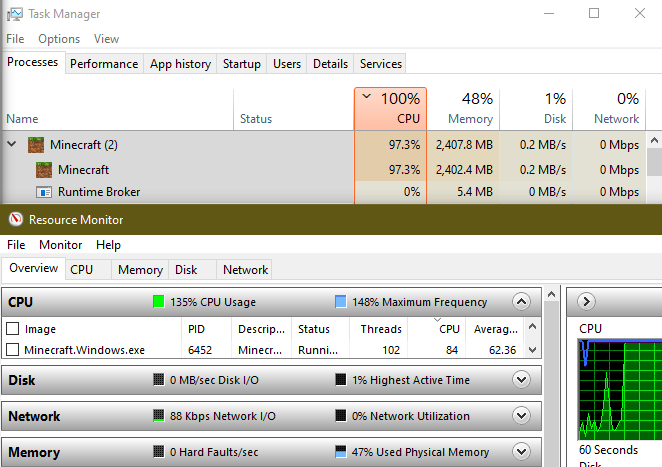This screenshot has width=662, height=467.
Task: Click the green Network I/O legend square
Action: point(158,415)
